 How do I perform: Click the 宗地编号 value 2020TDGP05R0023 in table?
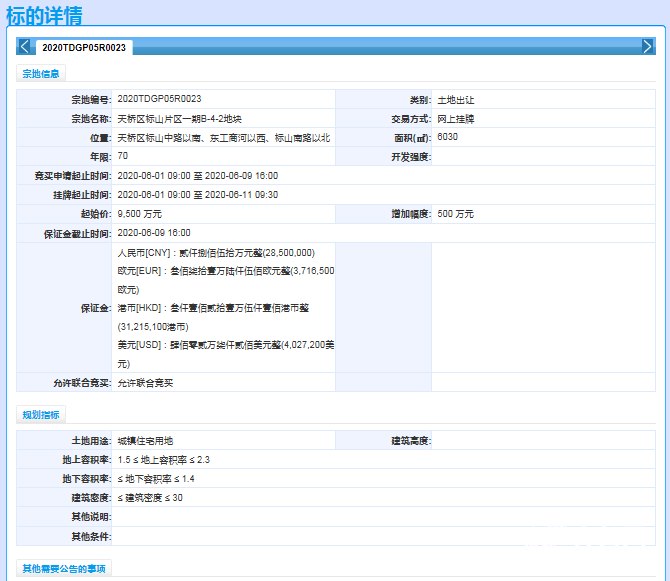pyautogui.click(x=159, y=99)
